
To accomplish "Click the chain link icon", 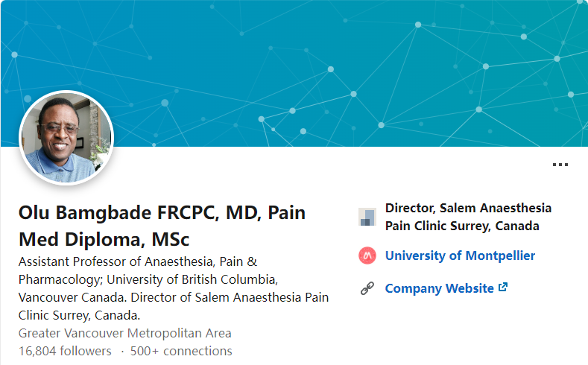I will click(x=367, y=288).
